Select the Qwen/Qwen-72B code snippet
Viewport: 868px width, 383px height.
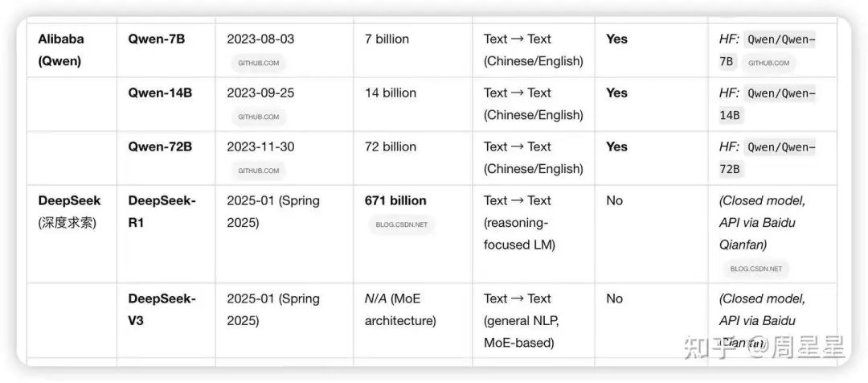768,158
